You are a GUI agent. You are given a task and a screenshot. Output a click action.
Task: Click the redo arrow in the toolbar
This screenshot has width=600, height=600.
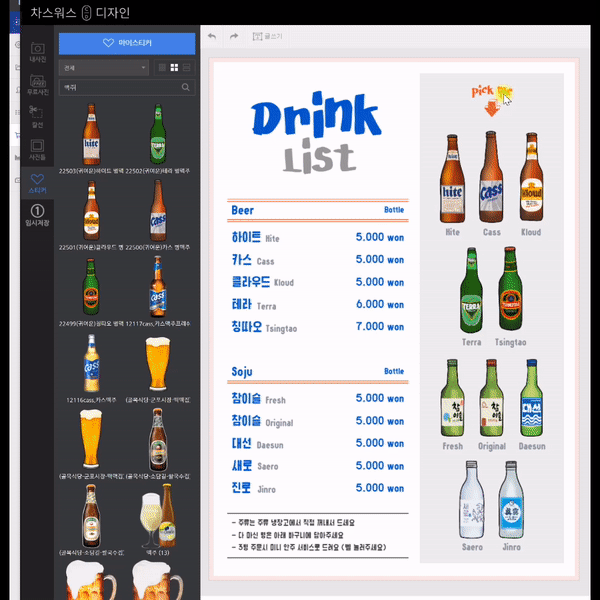(234, 36)
